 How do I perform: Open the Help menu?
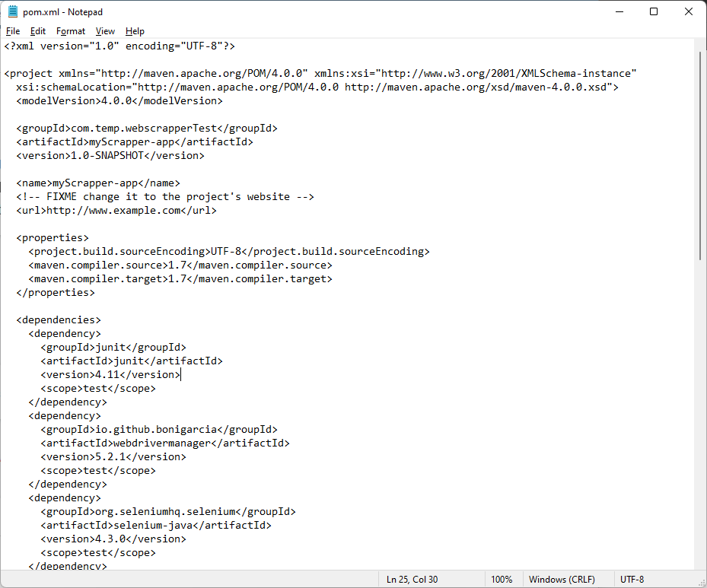point(135,31)
